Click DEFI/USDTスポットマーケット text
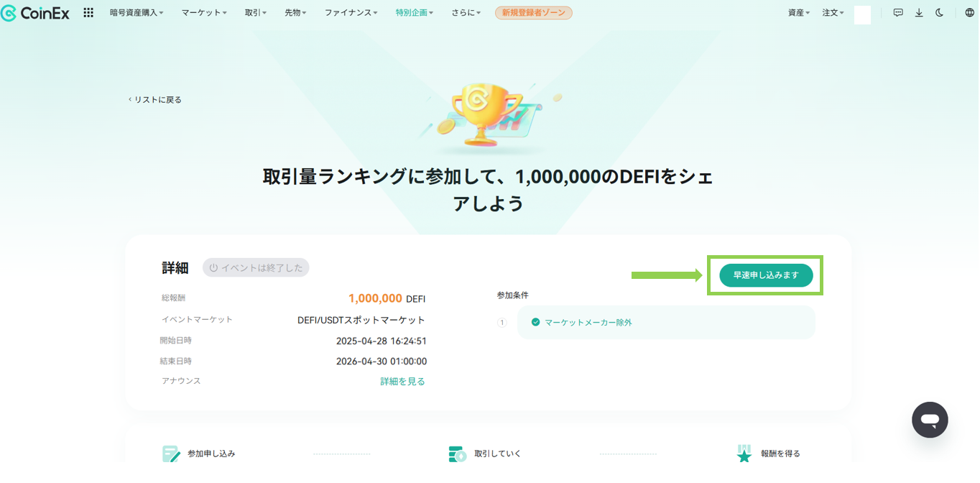 (x=361, y=320)
